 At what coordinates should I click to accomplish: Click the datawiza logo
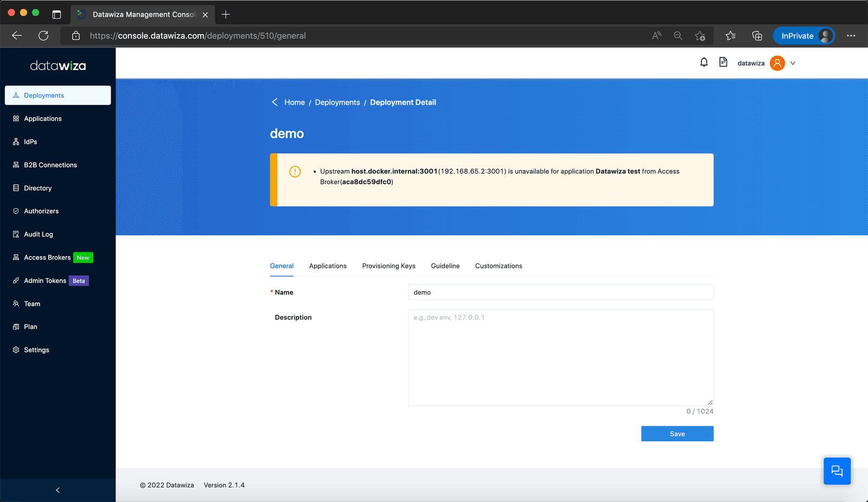tap(58, 66)
